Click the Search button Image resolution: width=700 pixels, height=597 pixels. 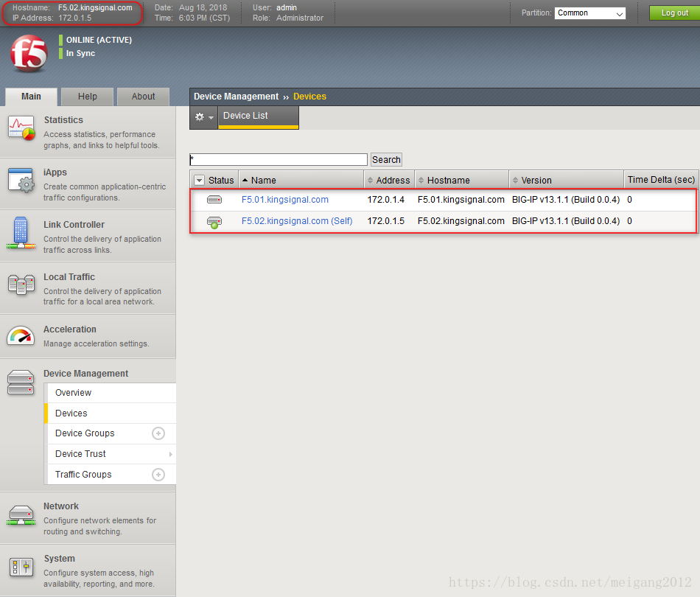point(386,160)
